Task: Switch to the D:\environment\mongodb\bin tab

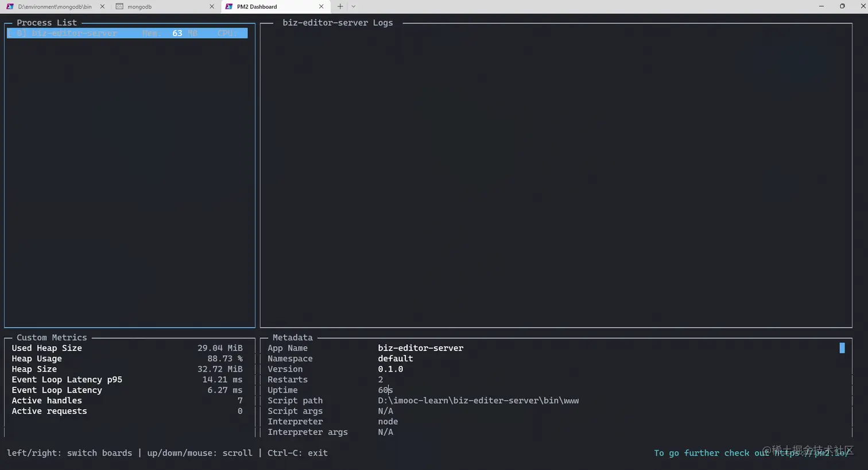Action: point(55,7)
